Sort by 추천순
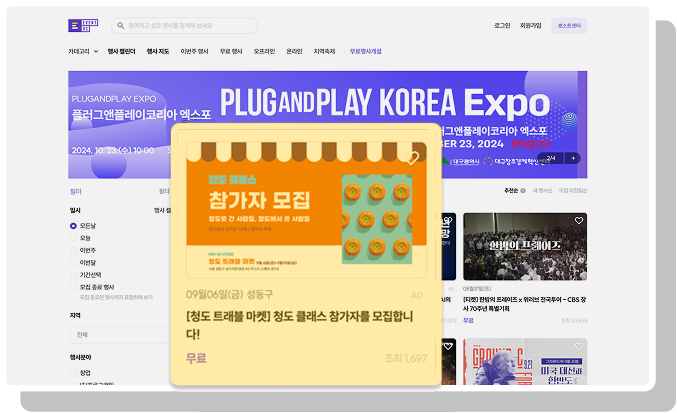 [x=511, y=190]
